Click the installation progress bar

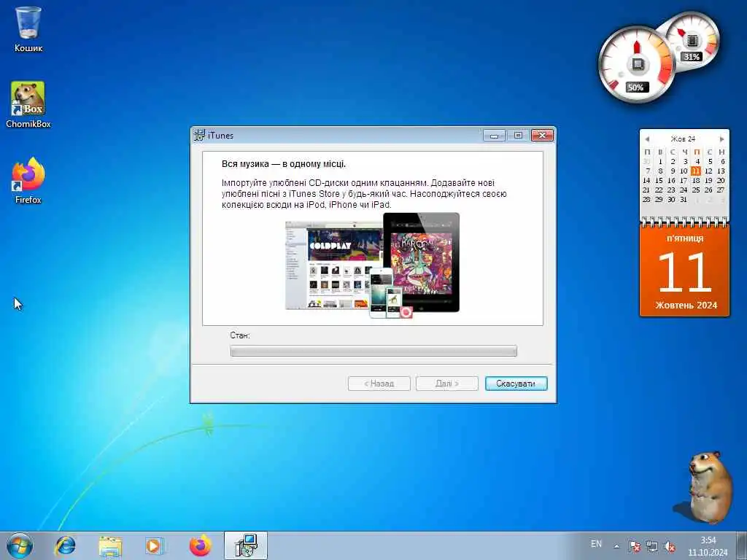point(373,351)
